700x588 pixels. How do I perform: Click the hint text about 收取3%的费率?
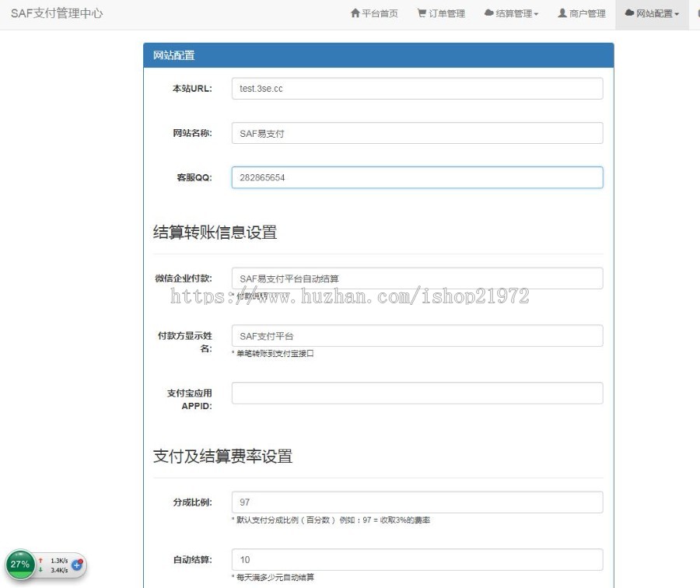(331, 520)
